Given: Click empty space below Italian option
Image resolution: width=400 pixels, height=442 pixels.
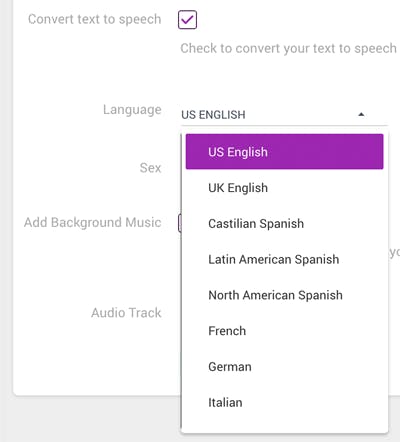Looking at the screenshot, I should coord(284,426).
